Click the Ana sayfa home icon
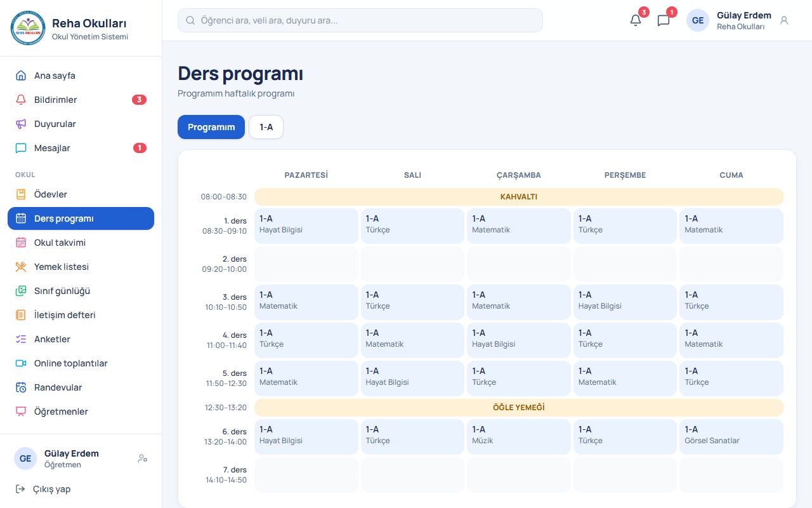812x508 pixels. [x=21, y=76]
